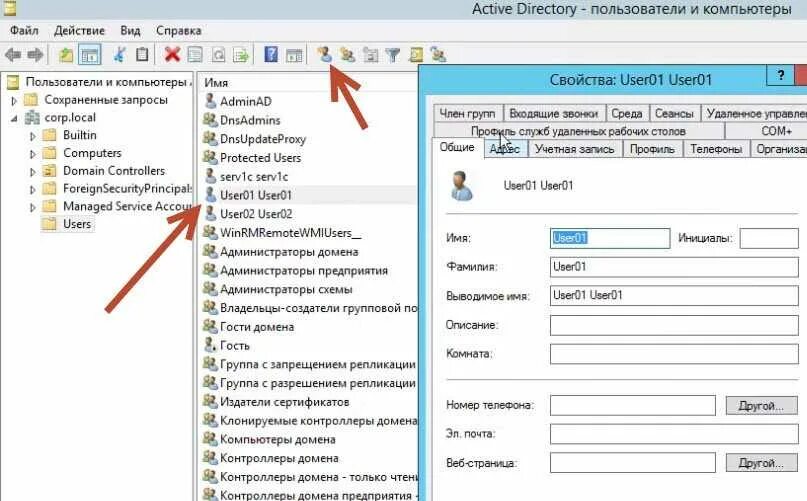Viewport: 807px width, 501px height.
Task: Click the Find objects toolbar icon
Action: click(415, 54)
